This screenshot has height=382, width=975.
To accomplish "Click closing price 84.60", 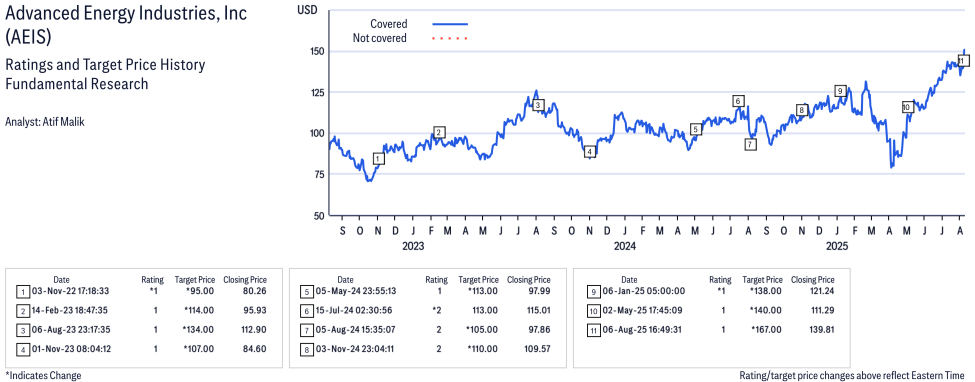I will (x=256, y=349).
